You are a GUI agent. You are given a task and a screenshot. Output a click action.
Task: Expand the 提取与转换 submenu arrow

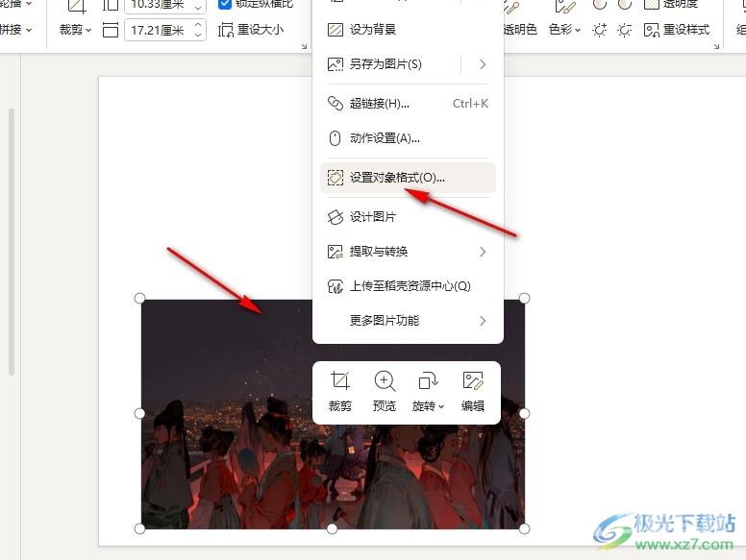click(483, 252)
